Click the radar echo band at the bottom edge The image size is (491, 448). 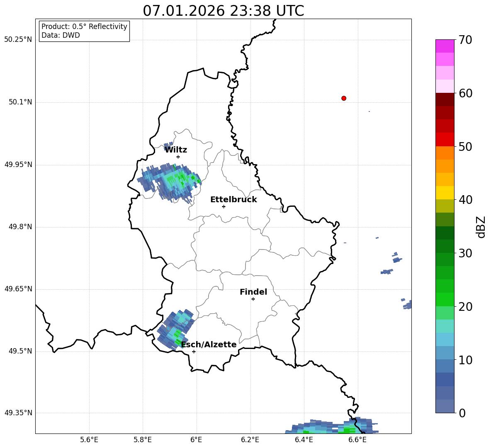click(x=332, y=426)
